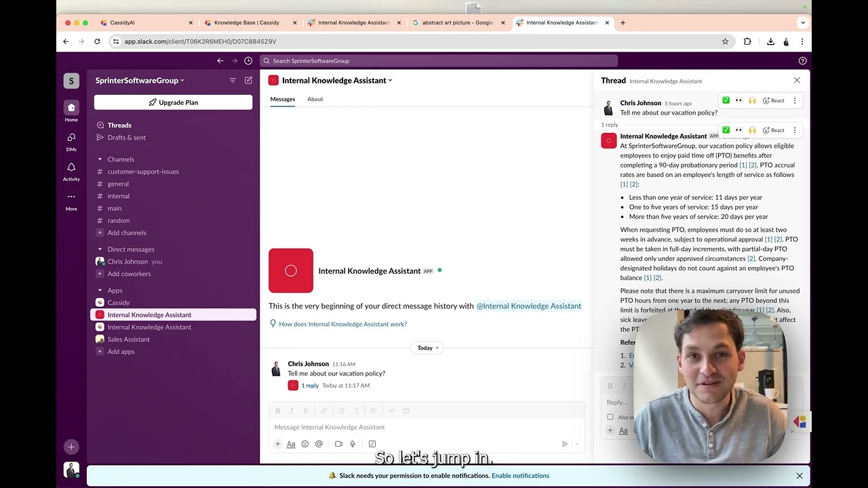Click React on Internal Knowledge Assistant reply

coord(774,130)
